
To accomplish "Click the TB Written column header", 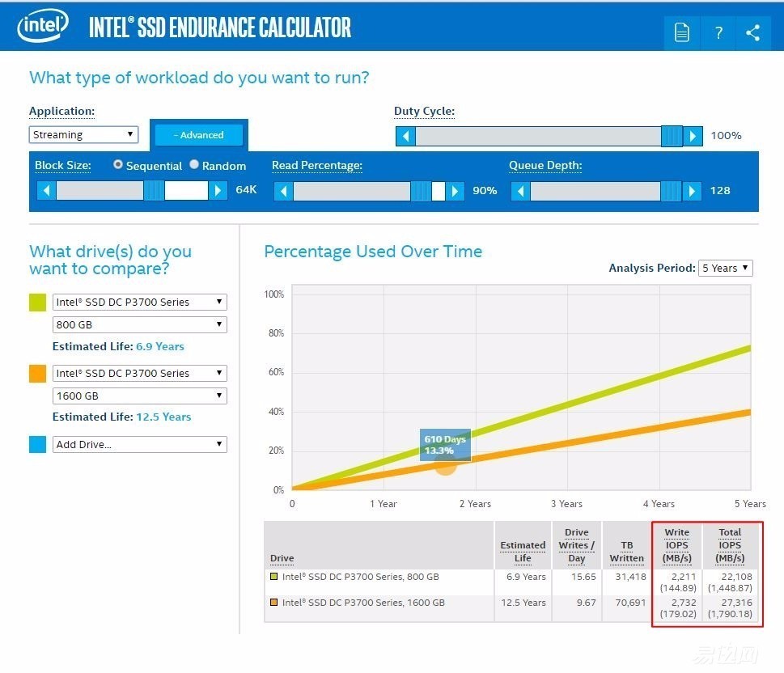I will [x=626, y=552].
